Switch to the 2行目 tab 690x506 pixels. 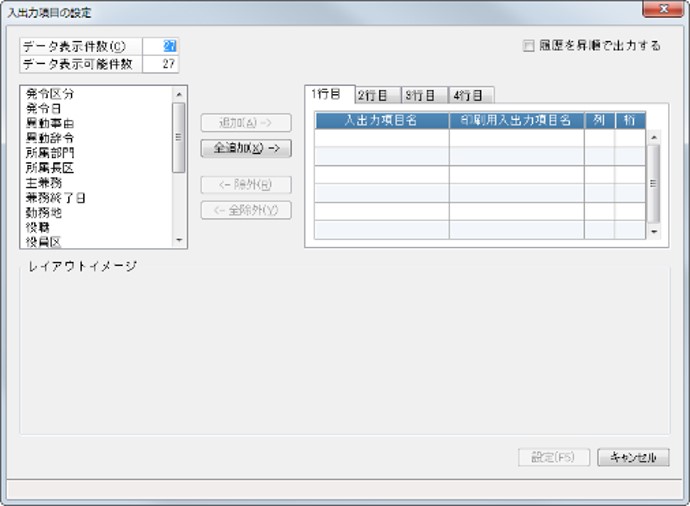(378, 95)
